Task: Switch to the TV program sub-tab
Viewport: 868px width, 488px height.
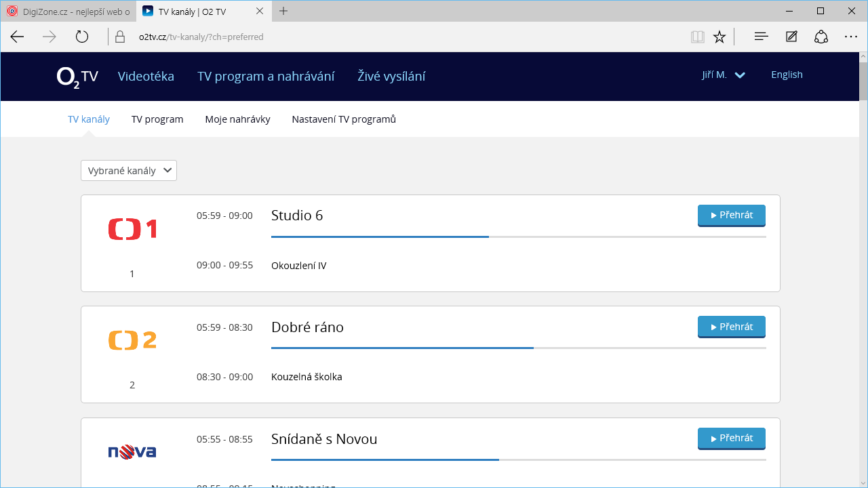Action: pos(157,119)
